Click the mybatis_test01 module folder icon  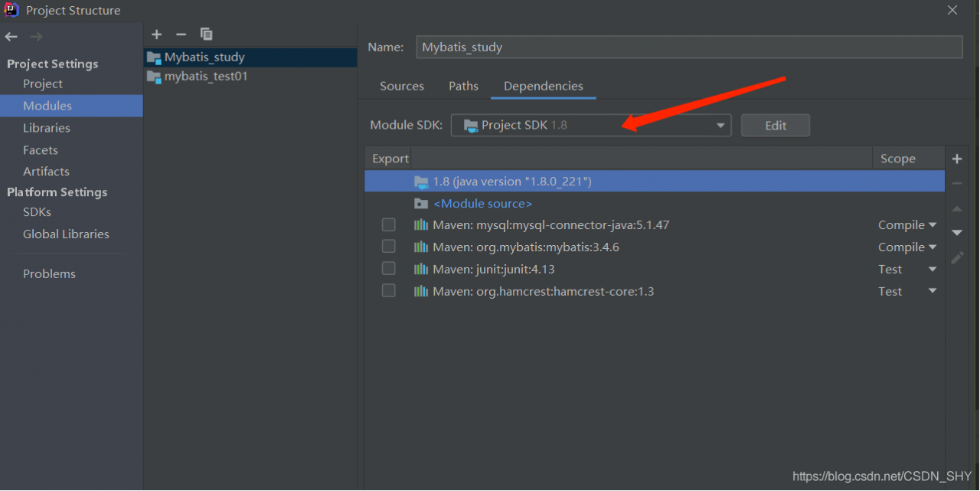point(154,77)
